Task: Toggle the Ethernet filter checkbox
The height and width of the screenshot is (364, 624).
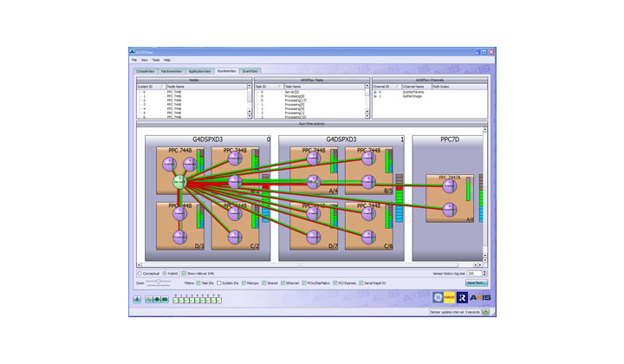Action: coord(283,283)
